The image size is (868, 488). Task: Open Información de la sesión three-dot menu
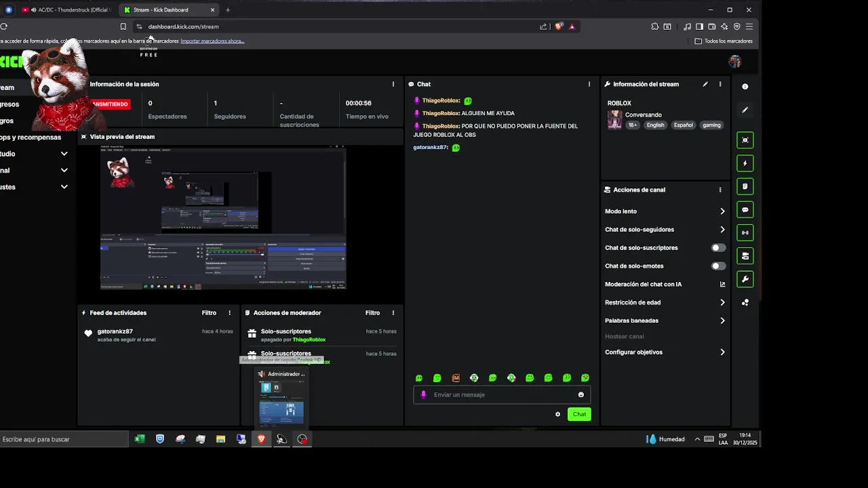click(393, 84)
